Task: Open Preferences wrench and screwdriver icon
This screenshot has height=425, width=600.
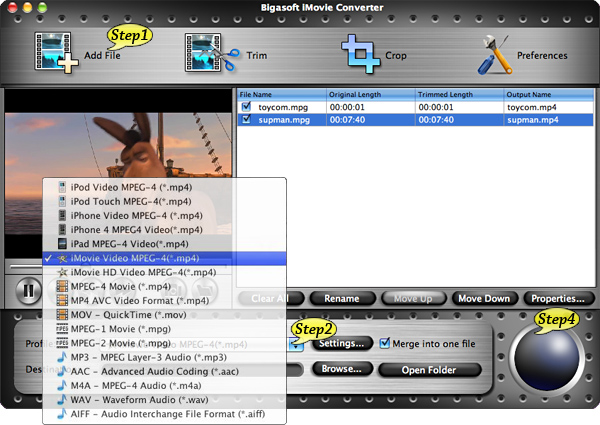Action: 495,54
